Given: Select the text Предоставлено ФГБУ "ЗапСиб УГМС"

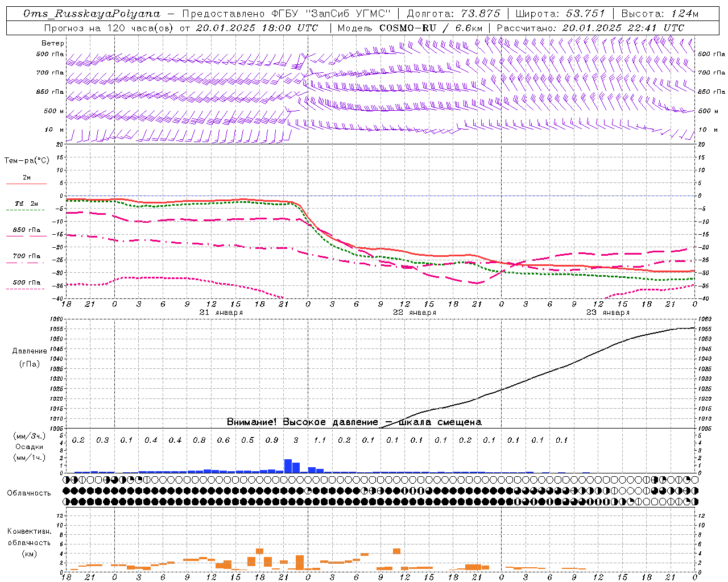Looking at the screenshot, I should point(287,14).
